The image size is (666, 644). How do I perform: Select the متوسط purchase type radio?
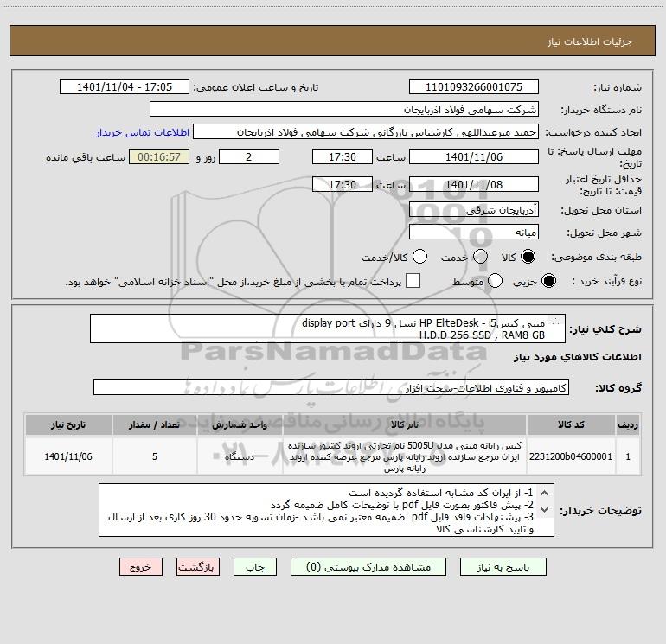tap(495, 281)
